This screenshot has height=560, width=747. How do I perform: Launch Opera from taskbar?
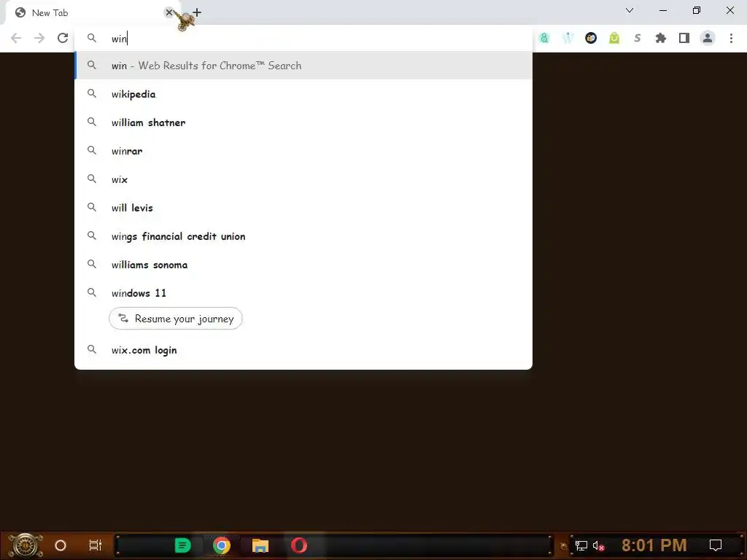299,545
